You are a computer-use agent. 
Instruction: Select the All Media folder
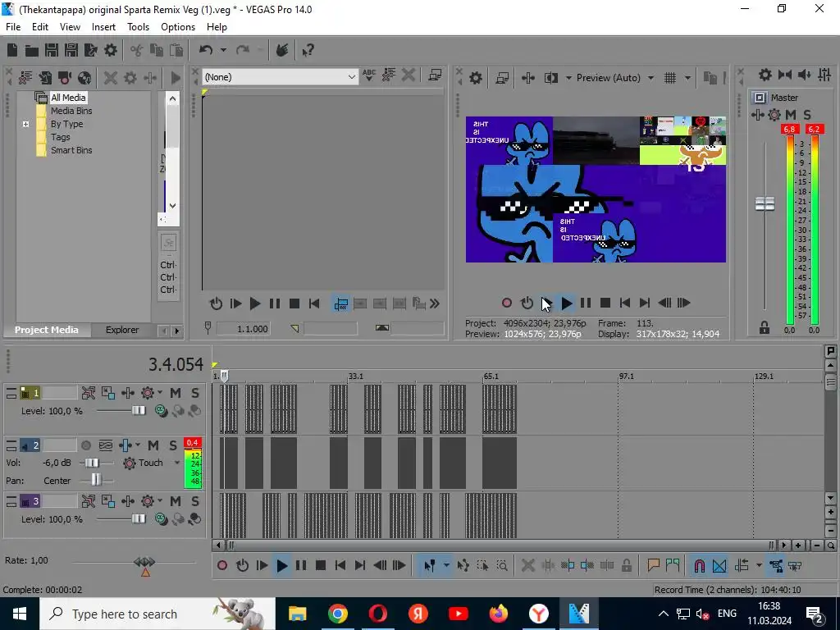[x=68, y=98]
